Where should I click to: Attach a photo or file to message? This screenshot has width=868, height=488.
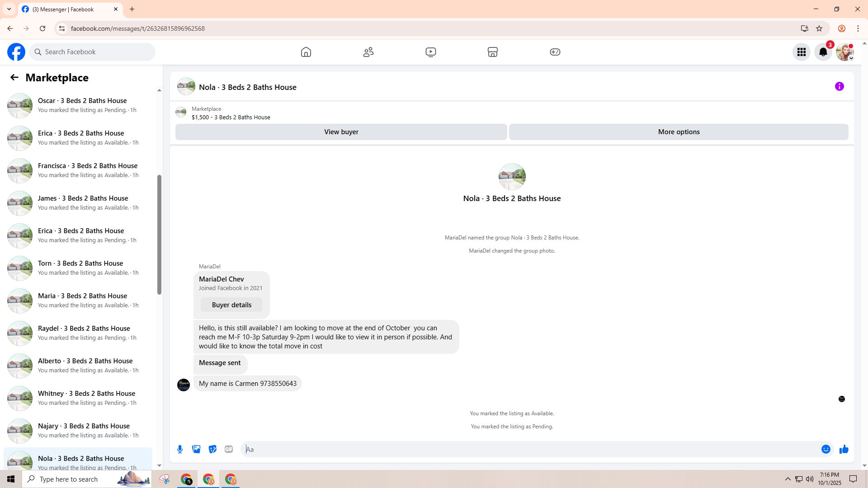(196, 449)
